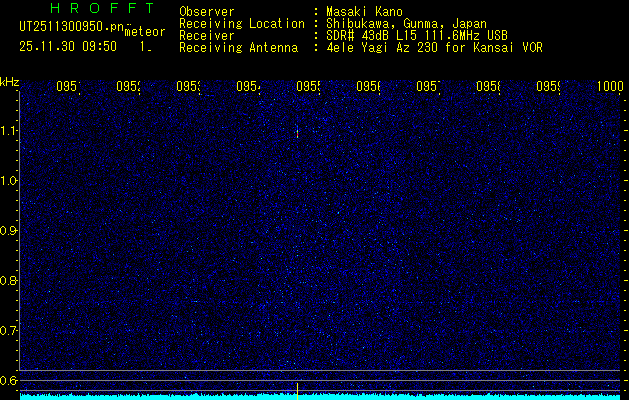Click the file name UT2511300950 text
The width and height of the screenshot is (629, 400).
click(x=71, y=27)
